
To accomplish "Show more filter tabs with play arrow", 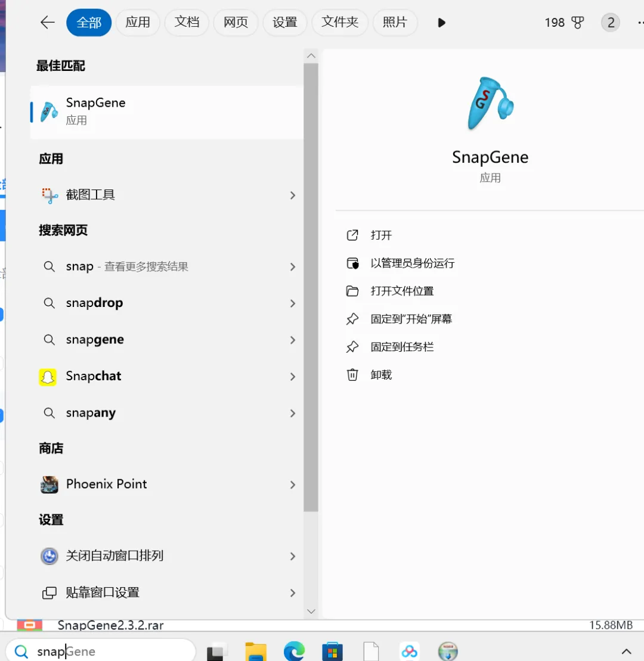I will [x=442, y=23].
